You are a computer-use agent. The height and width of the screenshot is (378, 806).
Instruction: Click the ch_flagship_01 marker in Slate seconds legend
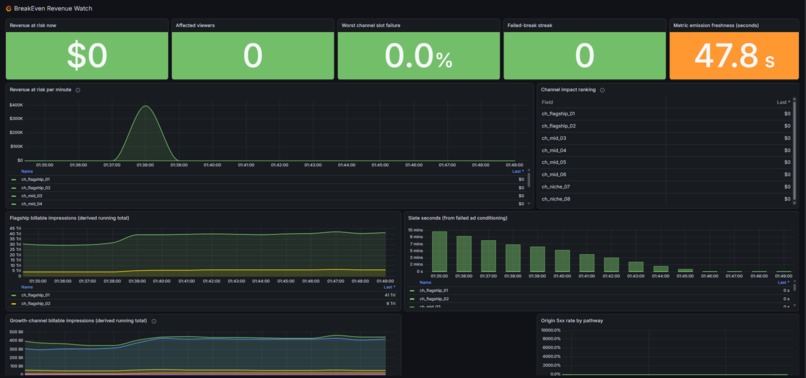coord(412,291)
